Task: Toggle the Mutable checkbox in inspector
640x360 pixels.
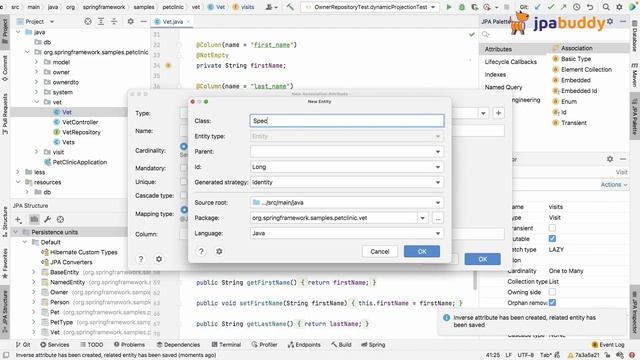Action: coord(552,239)
